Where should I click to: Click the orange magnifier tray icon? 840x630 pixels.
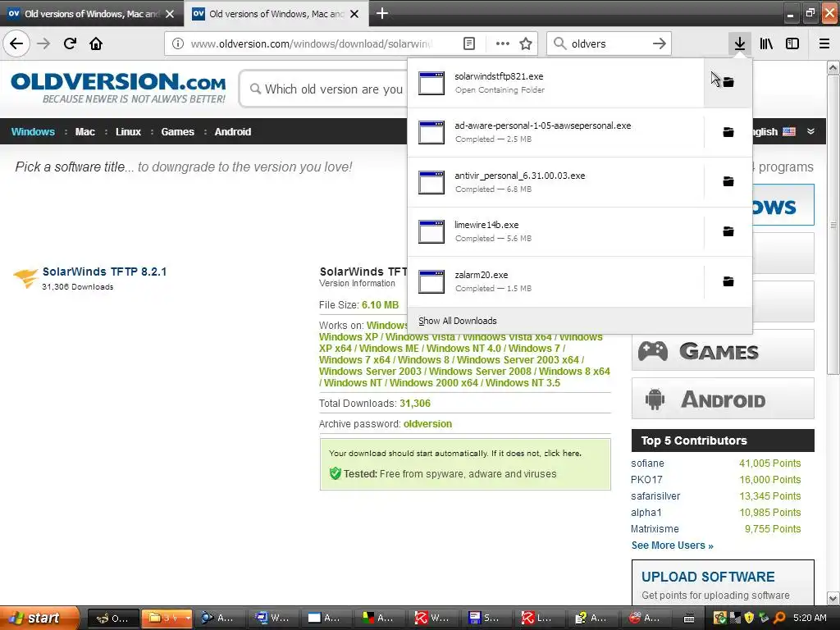point(779,618)
